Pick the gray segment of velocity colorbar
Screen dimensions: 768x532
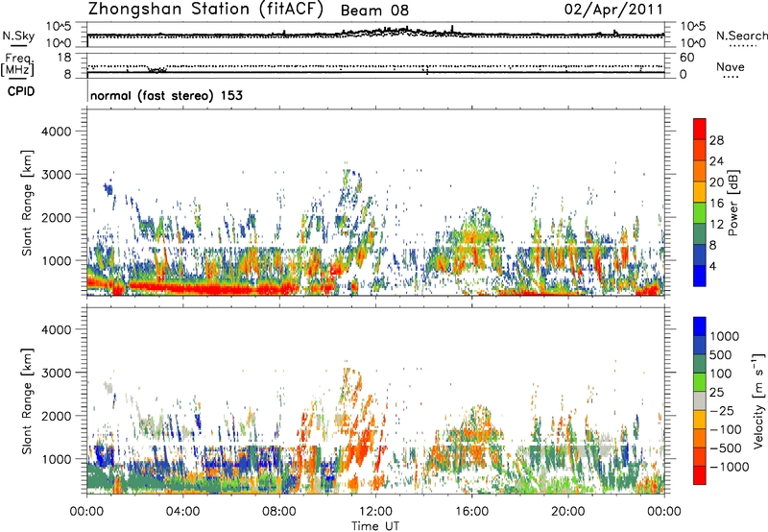point(700,400)
